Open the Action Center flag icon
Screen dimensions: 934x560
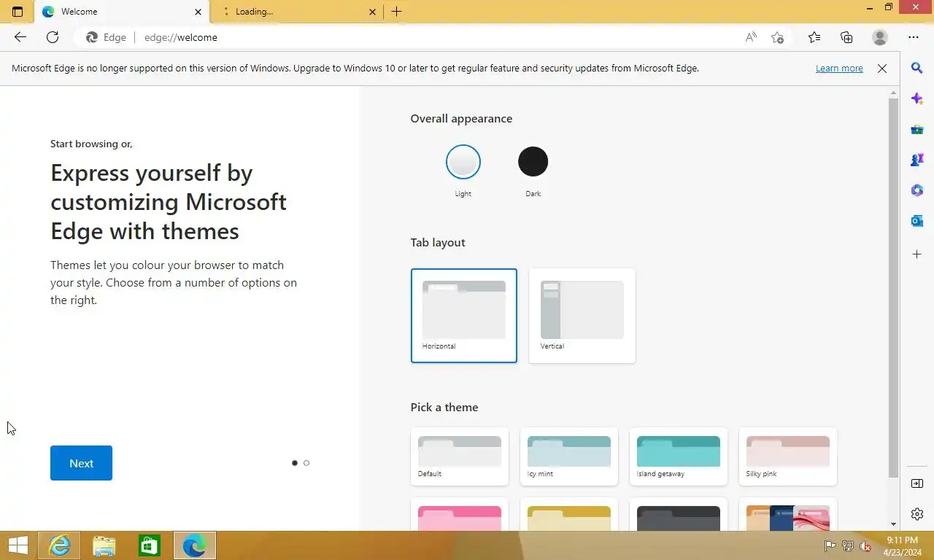tap(830, 546)
